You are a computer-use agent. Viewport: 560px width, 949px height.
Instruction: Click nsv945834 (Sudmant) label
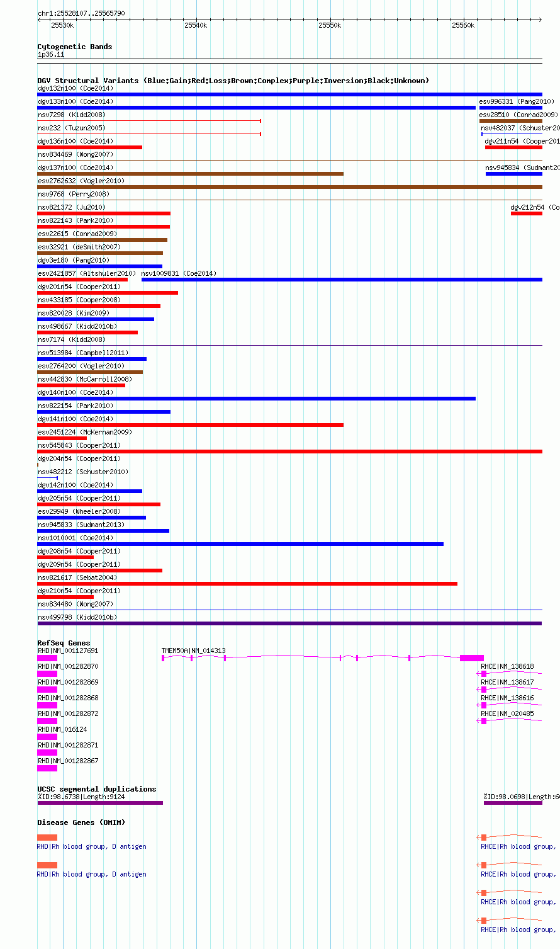coord(522,168)
